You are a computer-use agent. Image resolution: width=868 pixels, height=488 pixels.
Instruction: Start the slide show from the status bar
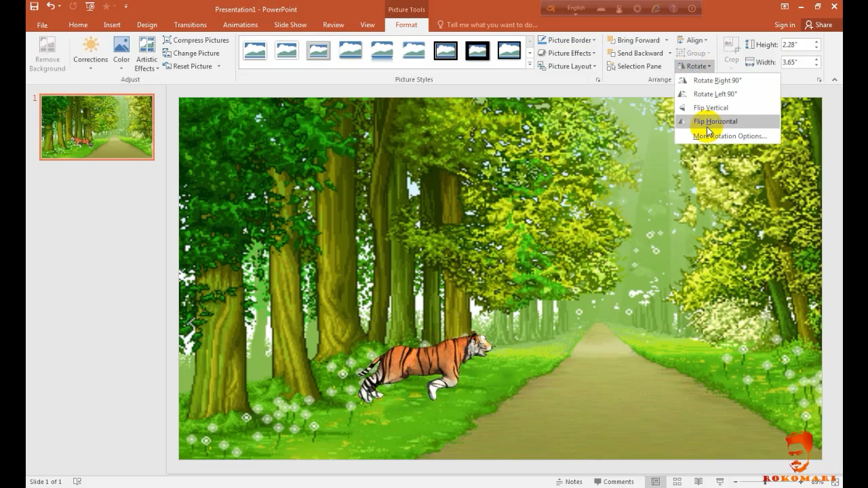click(x=720, y=482)
